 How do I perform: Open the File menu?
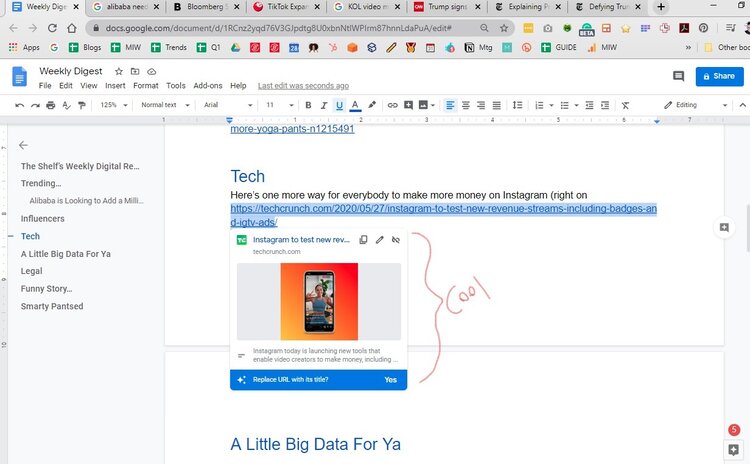(45, 86)
